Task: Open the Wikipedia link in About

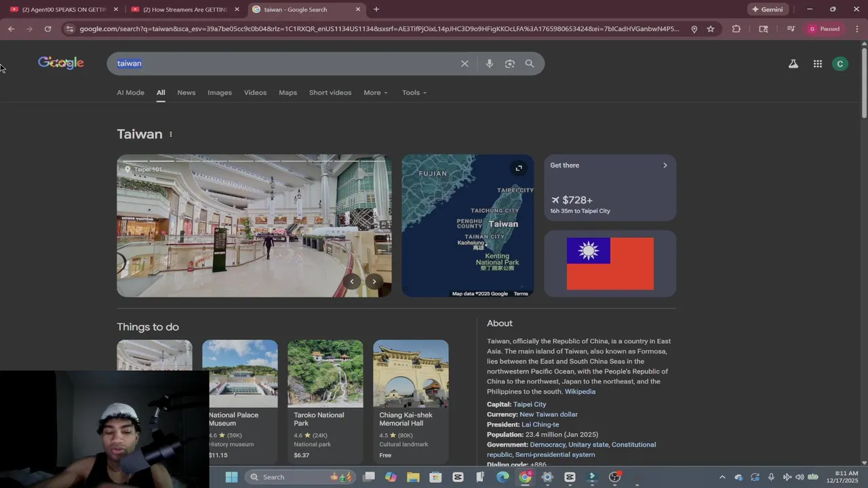Action: pyautogui.click(x=580, y=392)
